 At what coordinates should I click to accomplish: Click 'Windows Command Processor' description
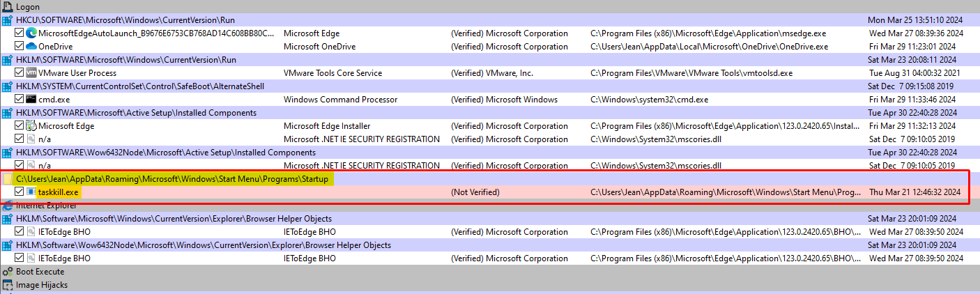coord(340,99)
